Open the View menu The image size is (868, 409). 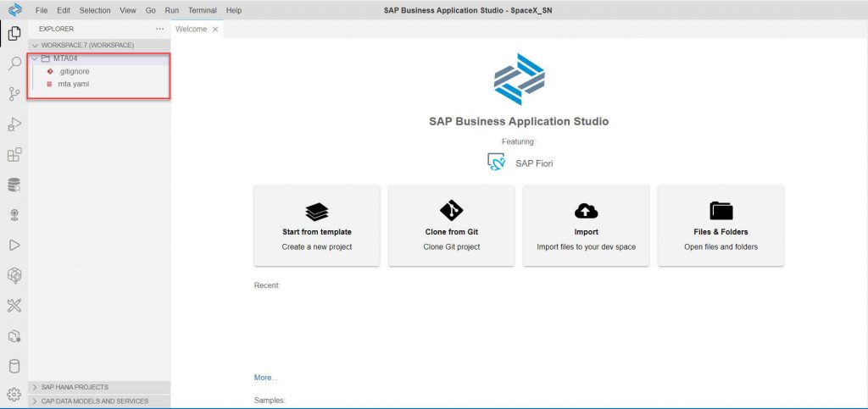(128, 10)
